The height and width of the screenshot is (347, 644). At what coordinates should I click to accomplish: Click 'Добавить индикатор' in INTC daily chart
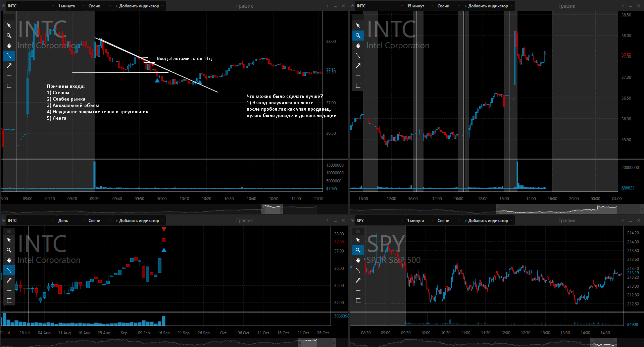coord(139,221)
